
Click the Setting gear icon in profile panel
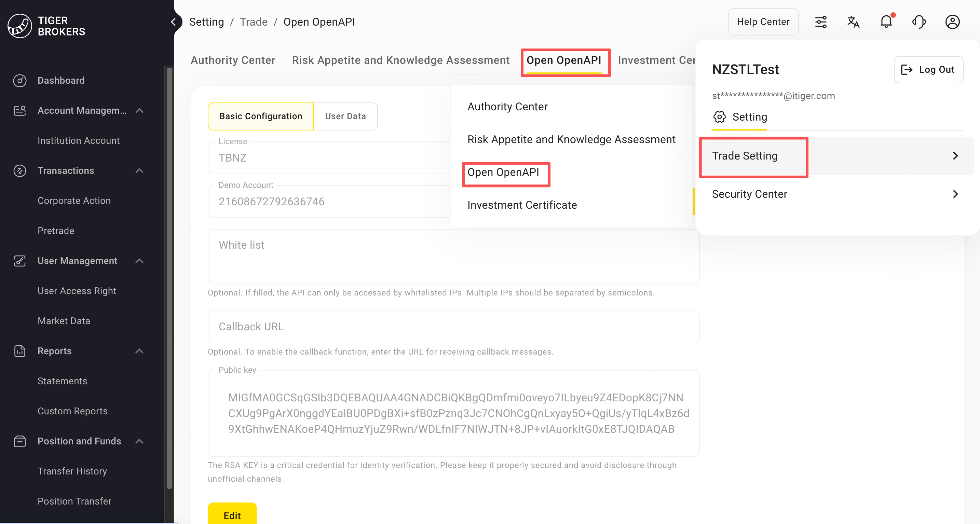point(719,117)
